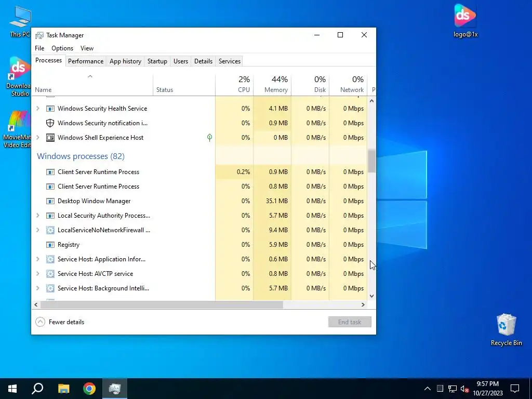
Task: Switch to the Startup tab
Action: pos(157,61)
